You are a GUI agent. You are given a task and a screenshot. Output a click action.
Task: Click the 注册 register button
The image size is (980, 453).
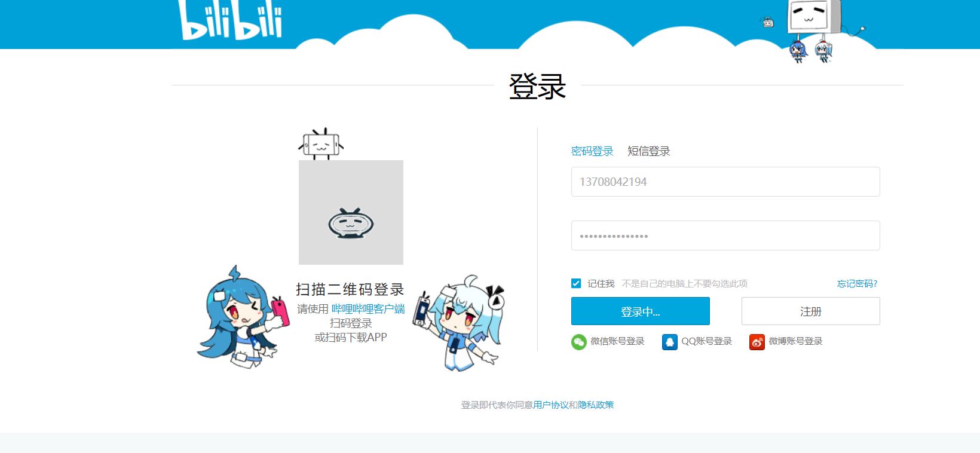click(x=811, y=311)
